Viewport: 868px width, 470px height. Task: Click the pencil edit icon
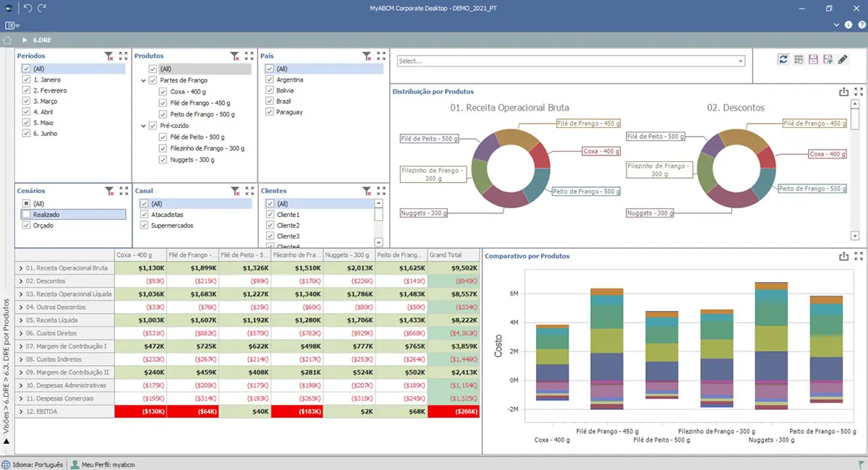pyautogui.click(x=843, y=59)
